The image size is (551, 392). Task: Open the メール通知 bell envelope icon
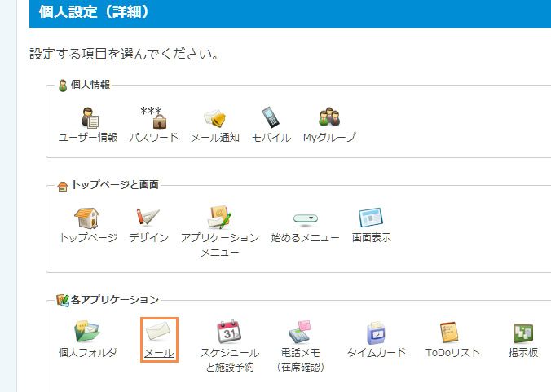[214, 118]
